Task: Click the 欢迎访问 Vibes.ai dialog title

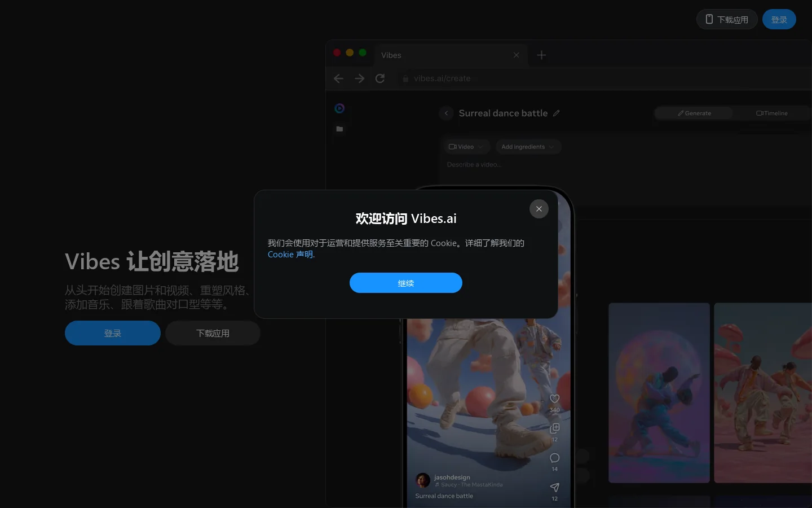Action: 406,218
